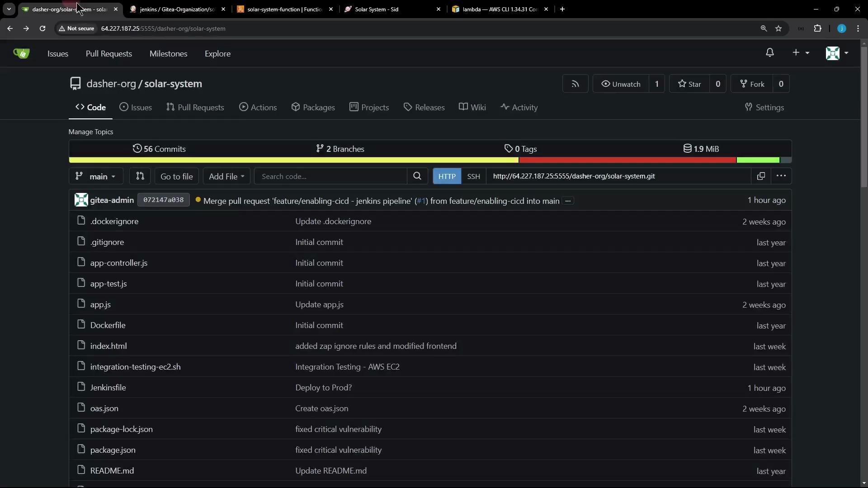Screen dimensions: 868x488
Task: Open browser extensions puzzle icon
Action: tap(817, 28)
